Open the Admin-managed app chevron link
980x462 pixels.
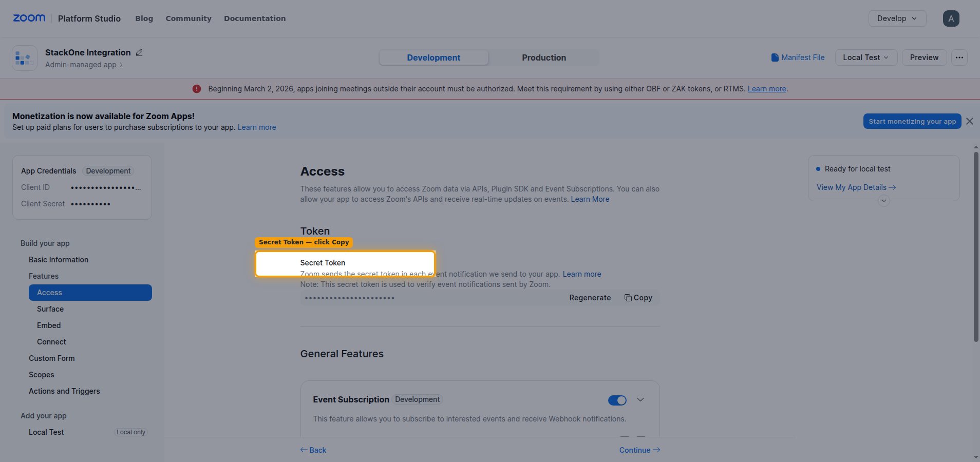point(84,65)
